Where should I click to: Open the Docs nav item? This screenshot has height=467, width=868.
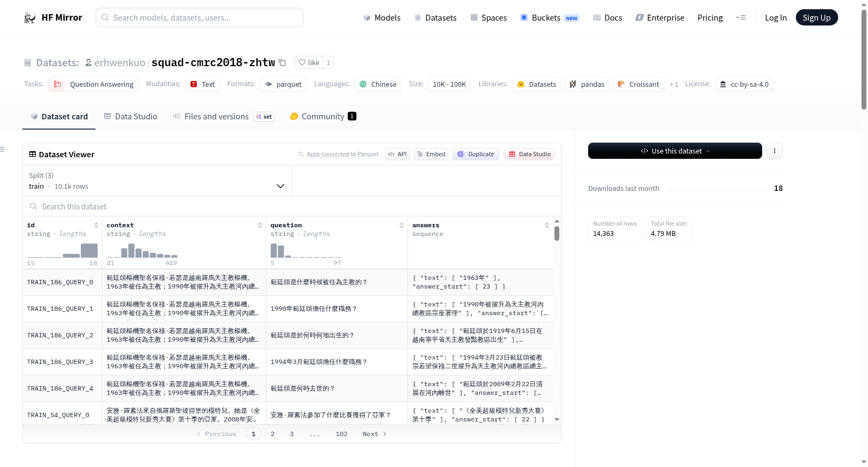tap(607, 17)
